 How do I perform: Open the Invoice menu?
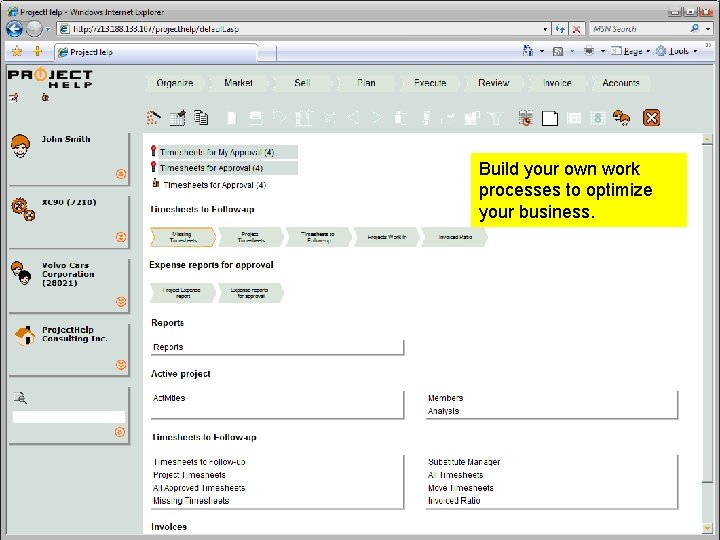(557, 83)
